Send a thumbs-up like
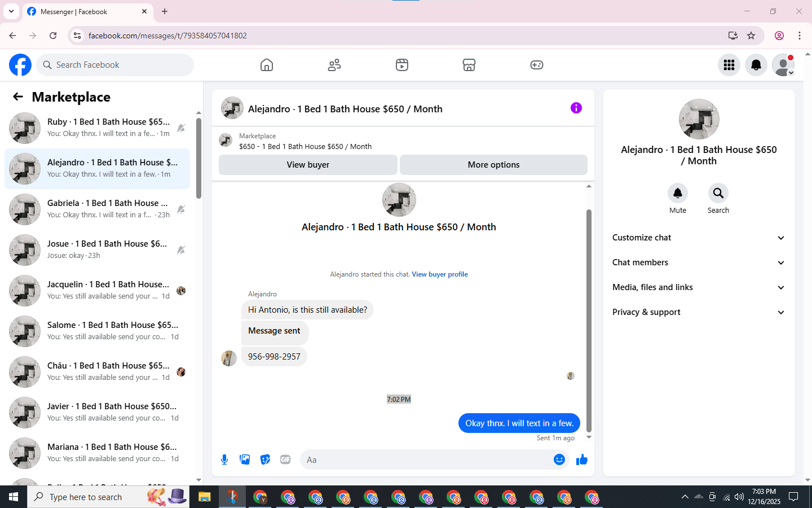This screenshot has width=812, height=508. [x=582, y=459]
